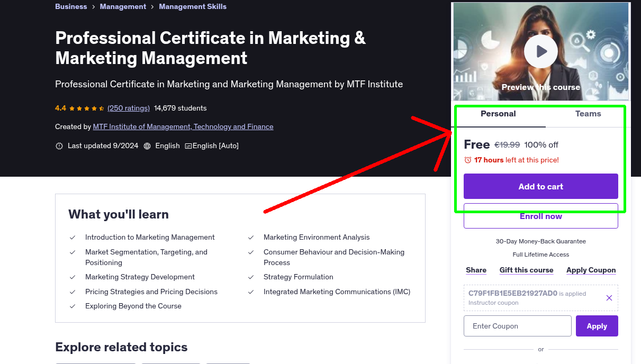Screen dimensions: 641x364
Task: Add the course to cart
Action: [x=541, y=186]
